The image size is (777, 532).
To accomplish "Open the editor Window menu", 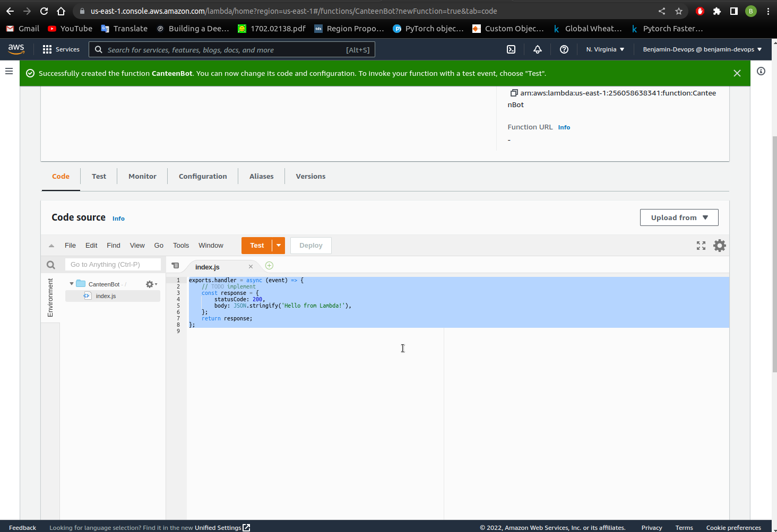I will coord(211,246).
